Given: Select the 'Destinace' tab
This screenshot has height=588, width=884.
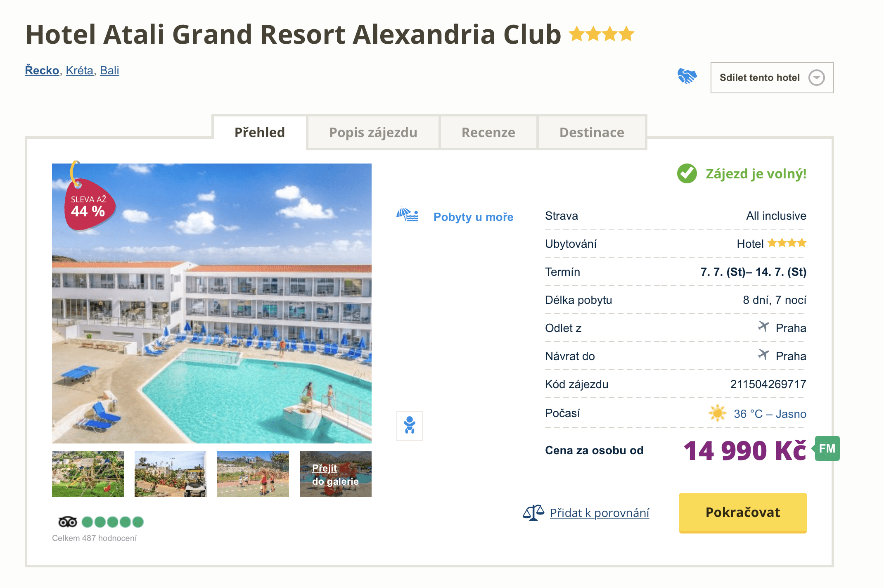Looking at the screenshot, I should (x=591, y=133).
